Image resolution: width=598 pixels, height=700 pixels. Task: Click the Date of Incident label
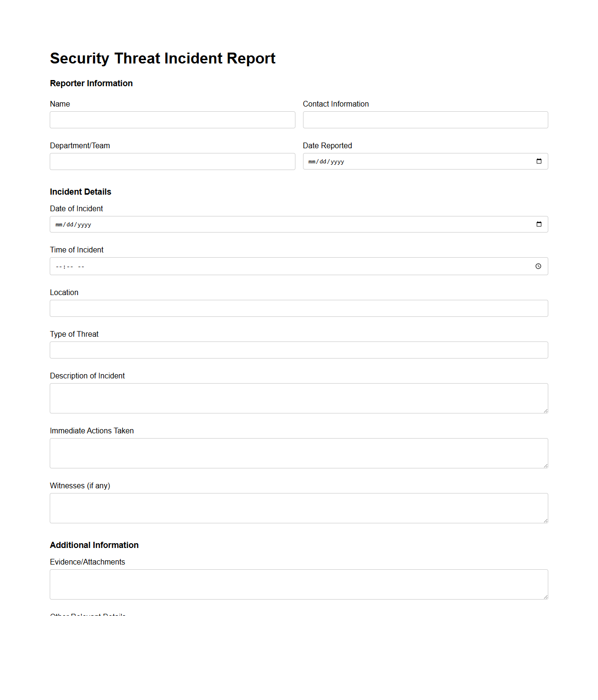(76, 208)
